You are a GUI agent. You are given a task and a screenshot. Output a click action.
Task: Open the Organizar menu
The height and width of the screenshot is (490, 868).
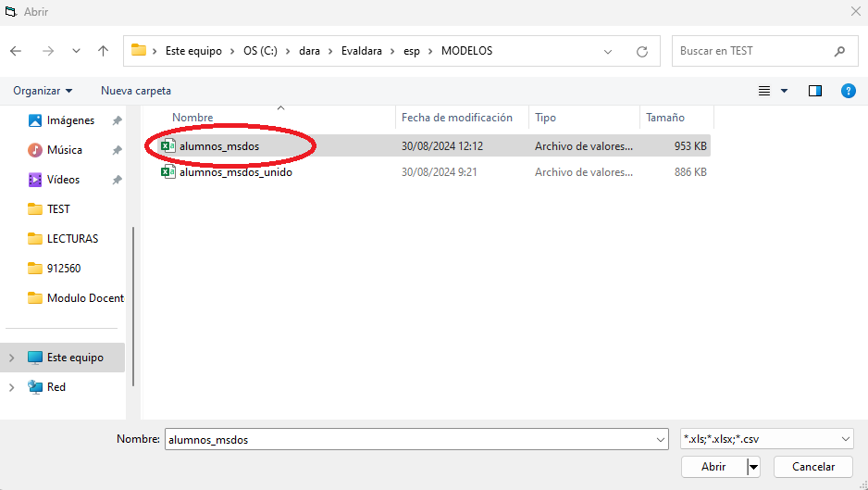(x=43, y=91)
